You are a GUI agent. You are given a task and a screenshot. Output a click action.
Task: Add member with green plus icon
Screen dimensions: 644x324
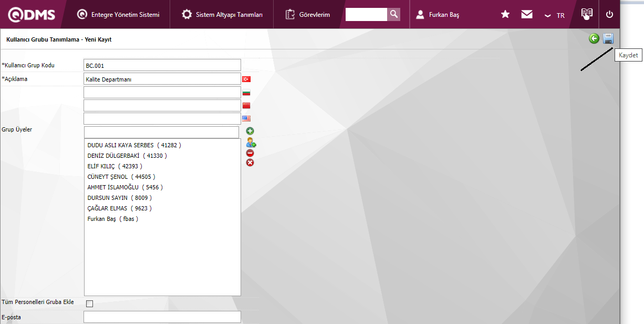(250, 130)
